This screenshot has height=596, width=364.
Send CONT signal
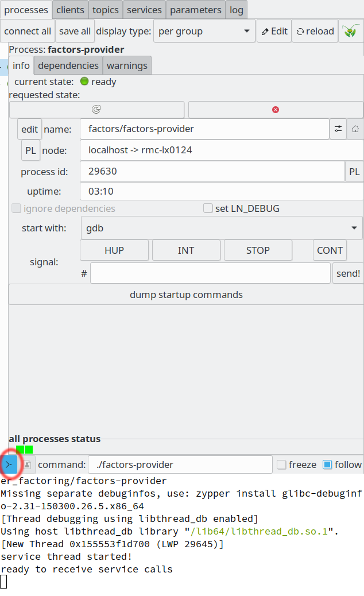(330, 250)
